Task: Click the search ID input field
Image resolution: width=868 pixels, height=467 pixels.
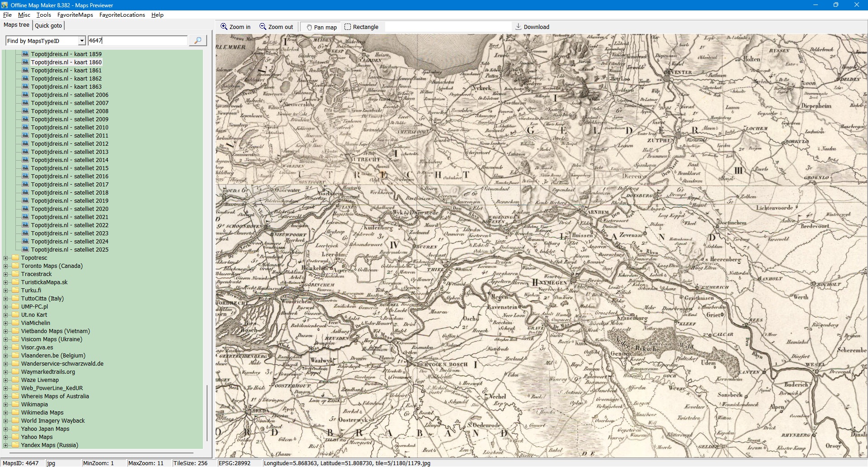Action: pos(137,41)
